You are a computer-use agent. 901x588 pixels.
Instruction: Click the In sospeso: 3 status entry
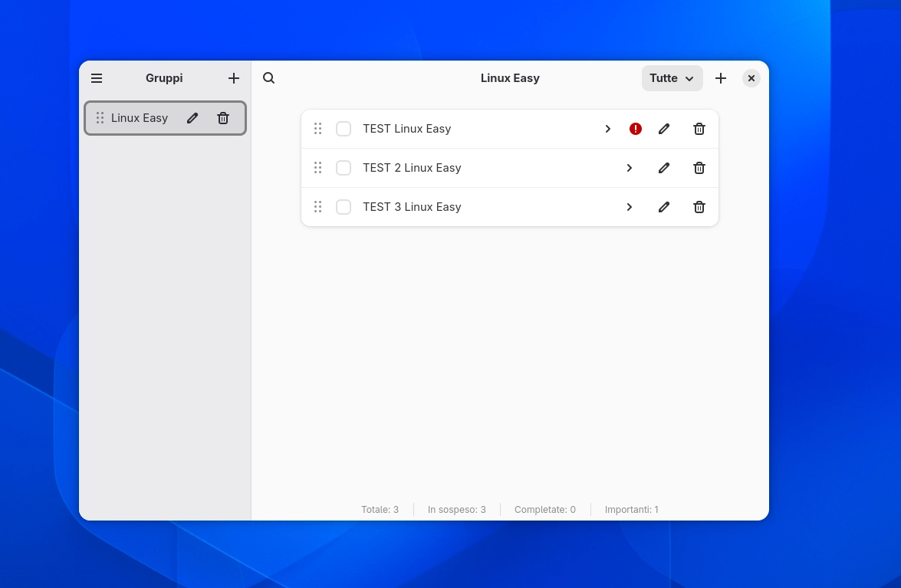[457, 510]
